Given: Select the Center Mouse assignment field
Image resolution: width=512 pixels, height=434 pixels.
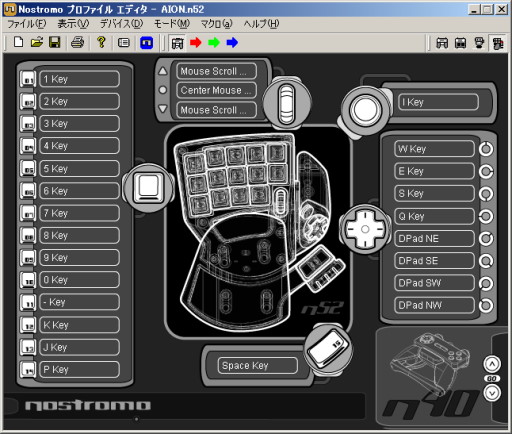Looking at the screenshot, I should click(x=217, y=90).
